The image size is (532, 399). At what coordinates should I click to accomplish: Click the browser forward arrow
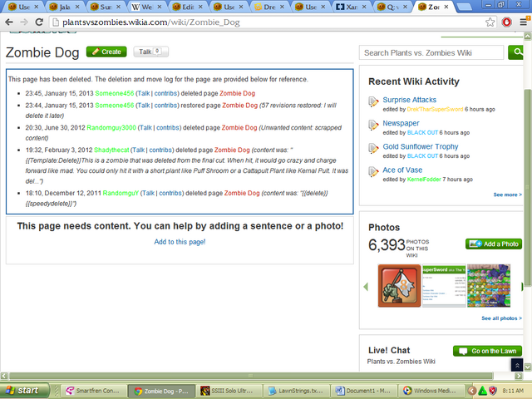click(24, 22)
